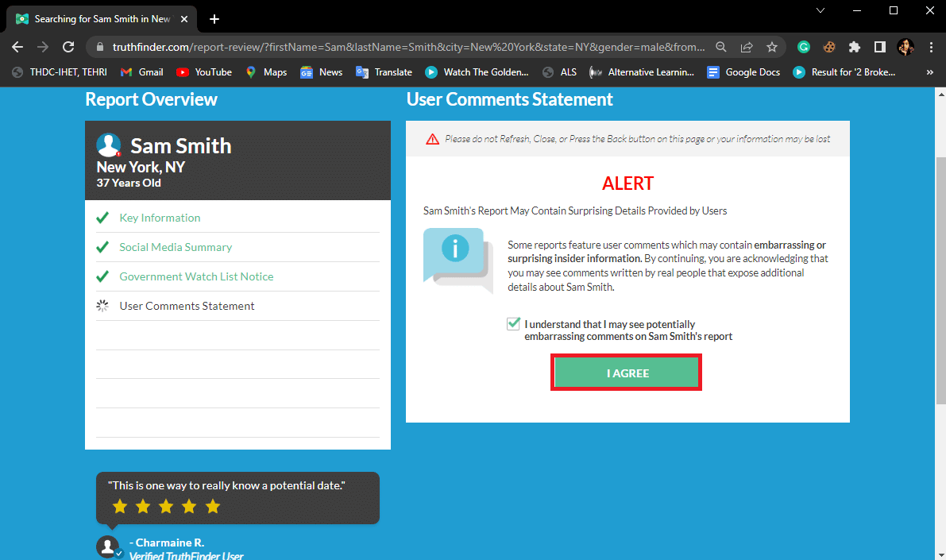The image size is (946, 560).
Task: Open a new browser tab
Action: tap(214, 19)
